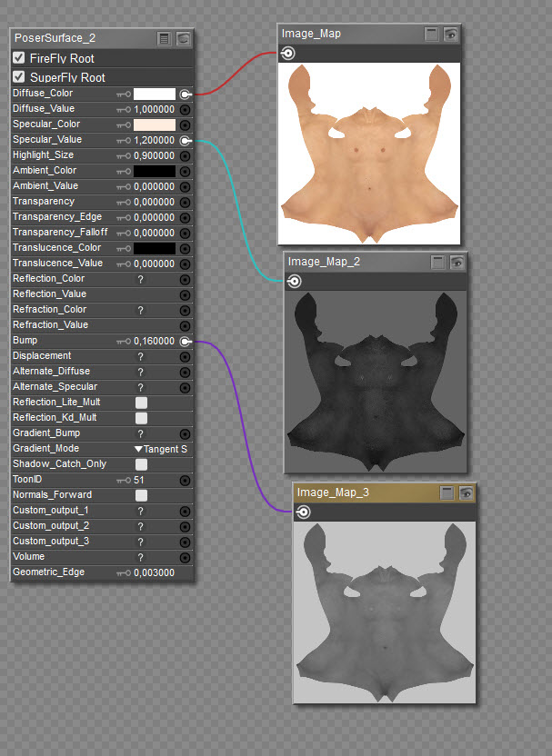Click Bump connected plug icon
The width and height of the screenshot is (552, 756).
pos(186,342)
